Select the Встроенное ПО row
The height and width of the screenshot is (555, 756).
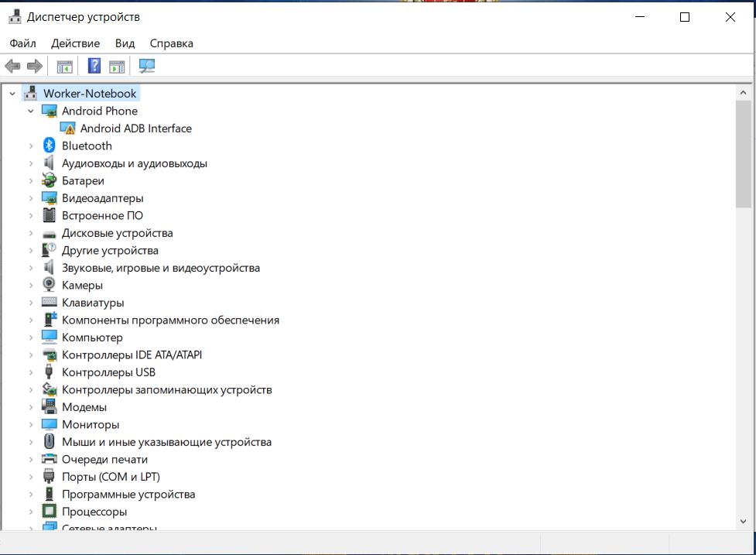pos(102,215)
